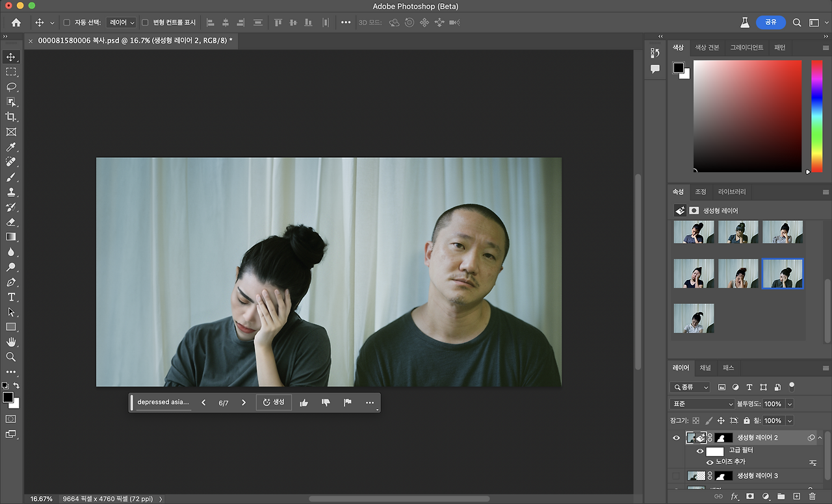This screenshot has height=504, width=832.
Task: Select the Zoom tool in the toolbox
Action: 11,357
